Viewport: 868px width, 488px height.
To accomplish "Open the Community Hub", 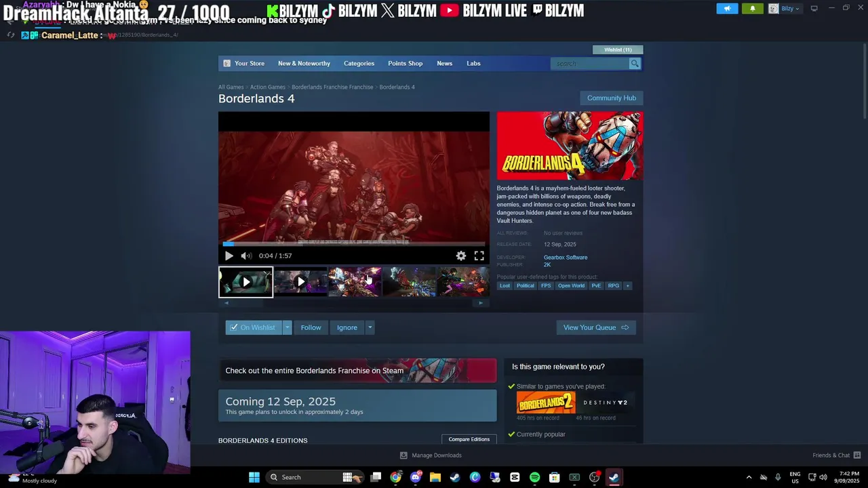I will pyautogui.click(x=612, y=98).
